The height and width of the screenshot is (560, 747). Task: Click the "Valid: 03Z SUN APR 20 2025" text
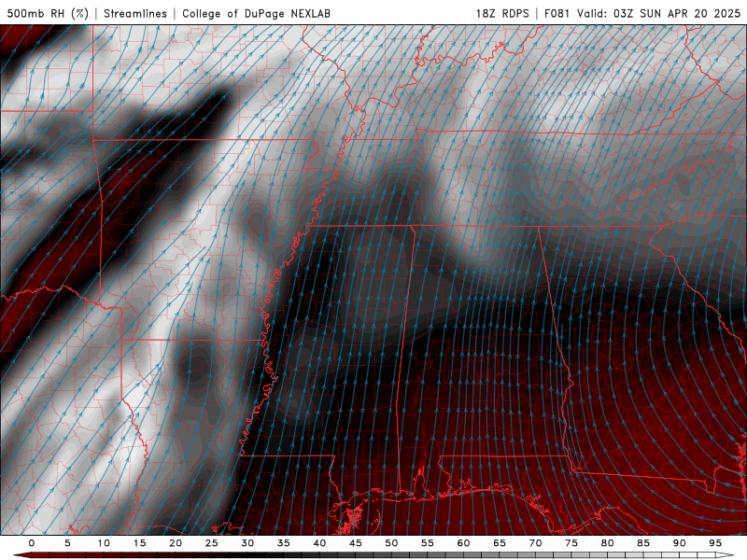pos(659,13)
